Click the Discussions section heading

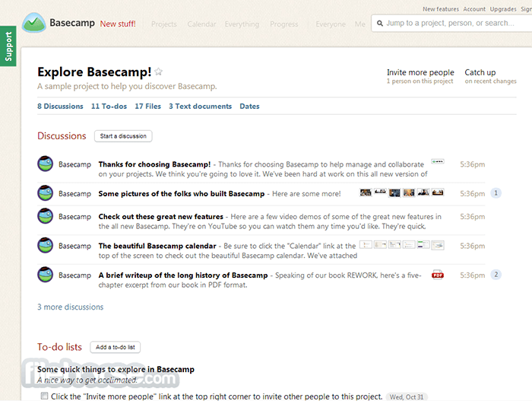(x=62, y=136)
